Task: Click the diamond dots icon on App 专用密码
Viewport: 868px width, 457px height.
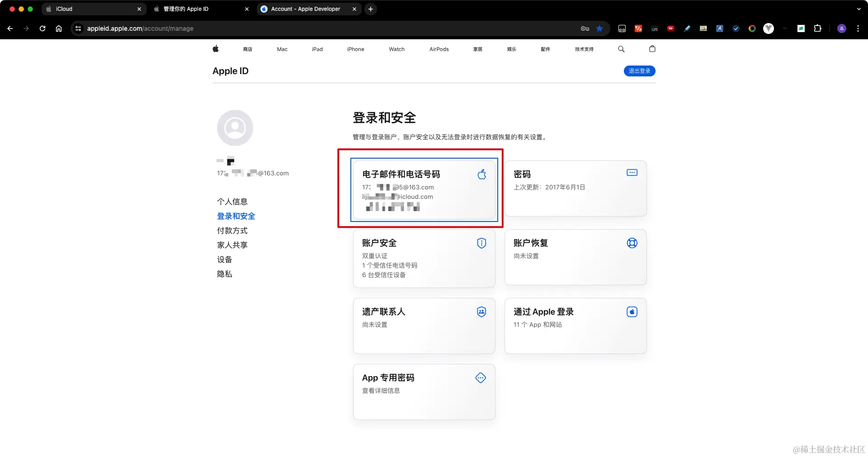Action: click(481, 378)
